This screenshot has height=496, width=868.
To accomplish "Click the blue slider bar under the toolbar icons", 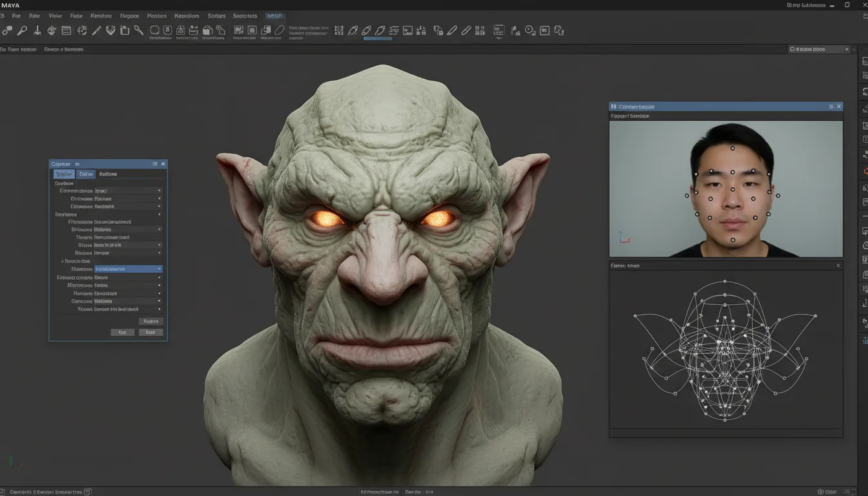I will pos(378,39).
